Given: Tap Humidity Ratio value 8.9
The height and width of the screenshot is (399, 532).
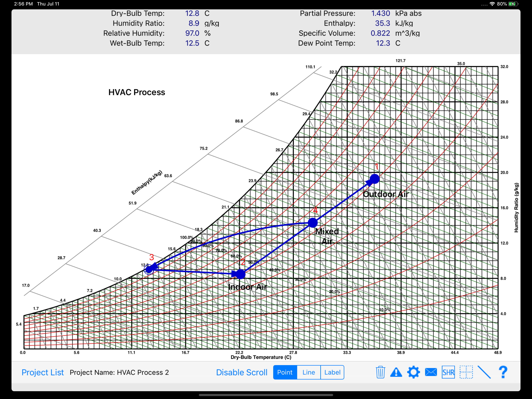Looking at the screenshot, I should (194, 23).
